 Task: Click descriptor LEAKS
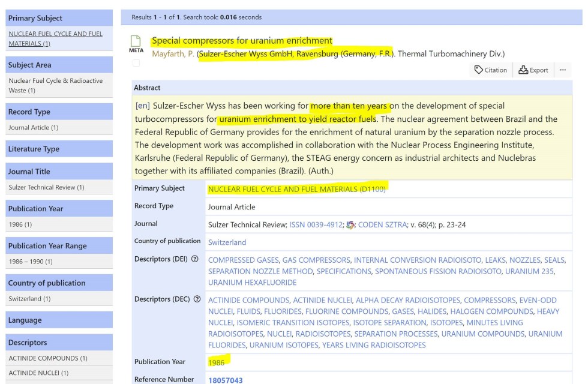[x=495, y=260]
